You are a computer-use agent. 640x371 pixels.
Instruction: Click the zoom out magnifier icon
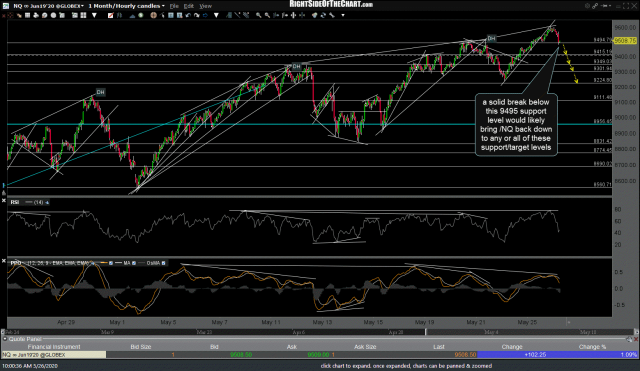267,15
